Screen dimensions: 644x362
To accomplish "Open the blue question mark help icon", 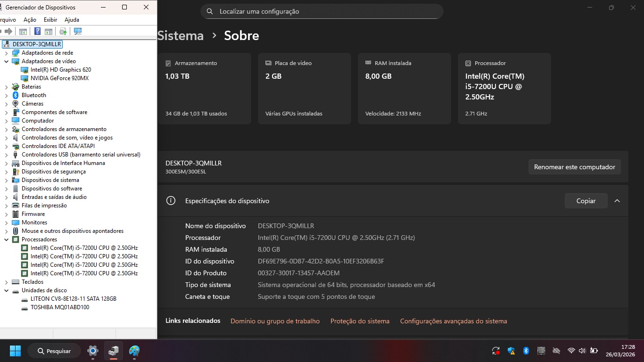I will pos(38,32).
